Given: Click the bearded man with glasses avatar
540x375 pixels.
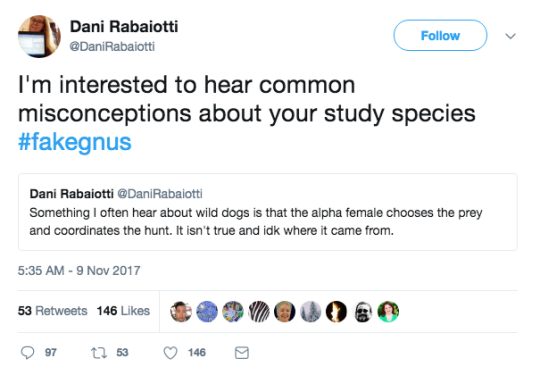Looking at the screenshot, I should 363,312.
